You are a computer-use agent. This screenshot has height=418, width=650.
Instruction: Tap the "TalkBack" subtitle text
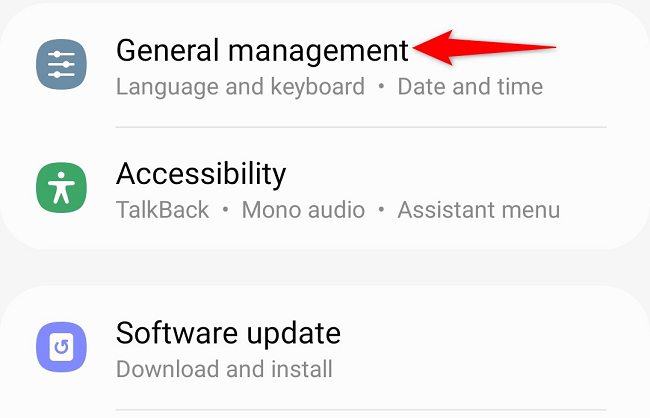(x=162, y=211)
